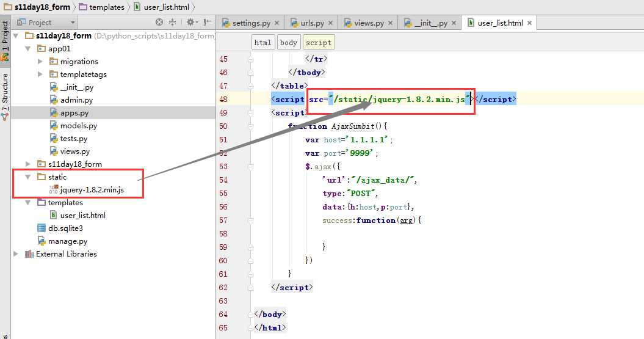This screenshot has height=339, width=644.
Task: Click the collapse all icon in Project panel
Action: (173, 22)
